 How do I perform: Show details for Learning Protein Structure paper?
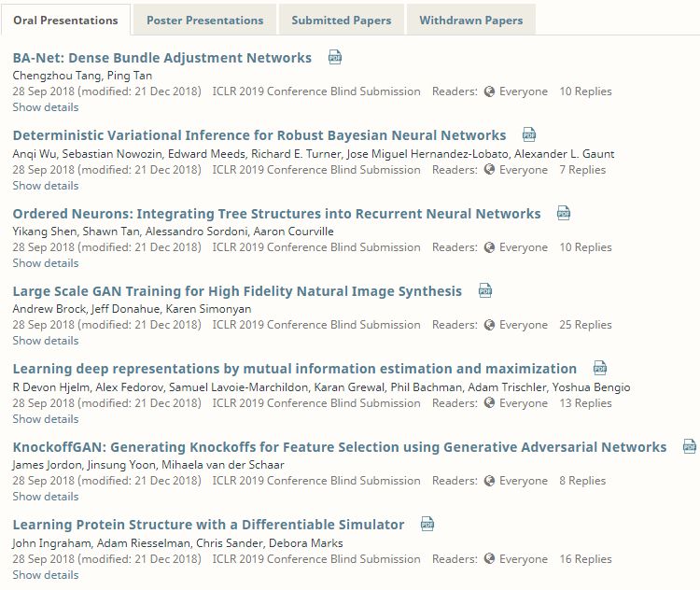pos(46,575)
